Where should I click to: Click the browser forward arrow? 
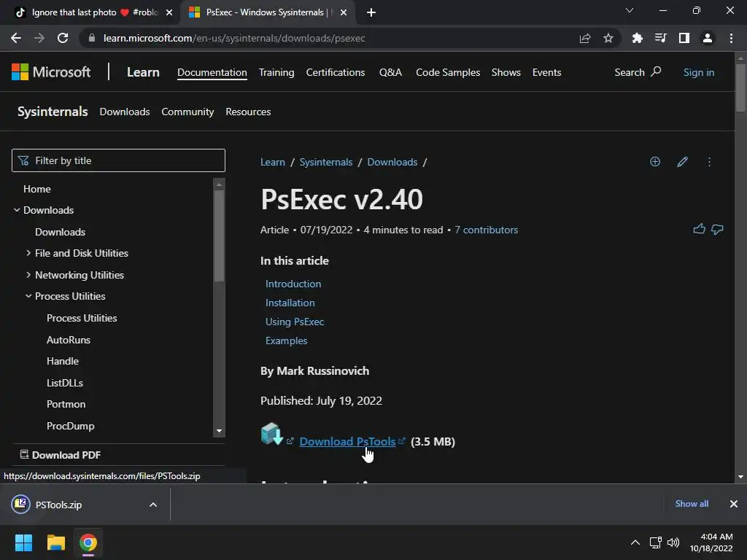[x=39, y=38]
